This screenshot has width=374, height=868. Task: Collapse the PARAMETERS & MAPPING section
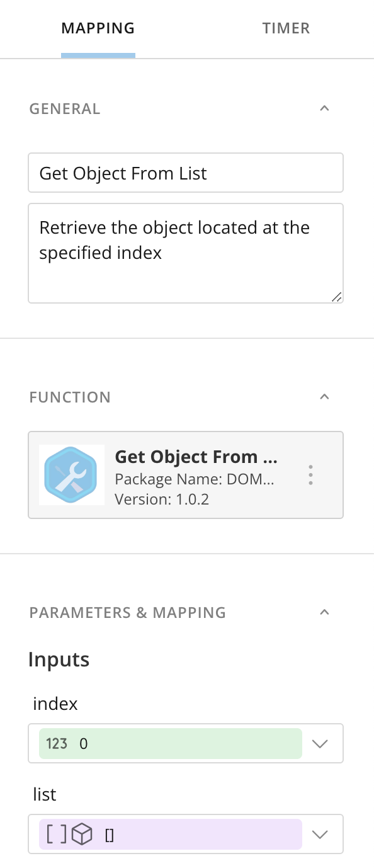(x=324, y=612)
